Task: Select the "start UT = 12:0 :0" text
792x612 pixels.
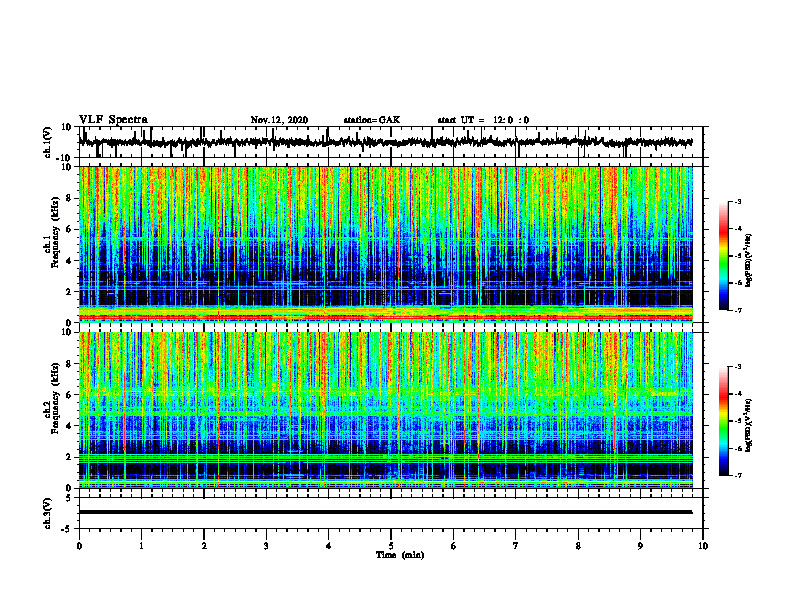Action: (483, 120)
